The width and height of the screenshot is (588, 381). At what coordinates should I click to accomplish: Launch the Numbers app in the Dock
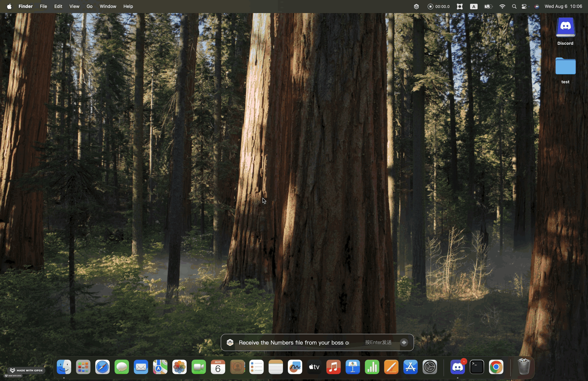(x=372, y=367)
